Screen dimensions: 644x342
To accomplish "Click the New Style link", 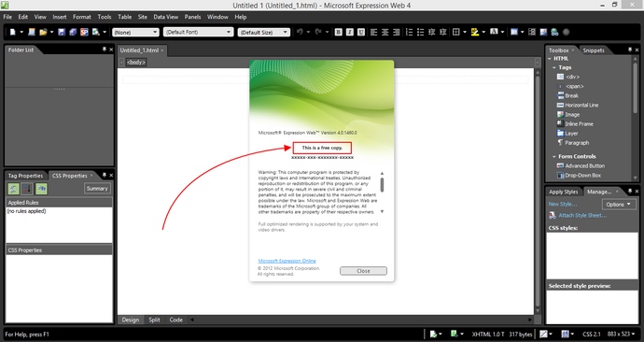I will [563, 205].
